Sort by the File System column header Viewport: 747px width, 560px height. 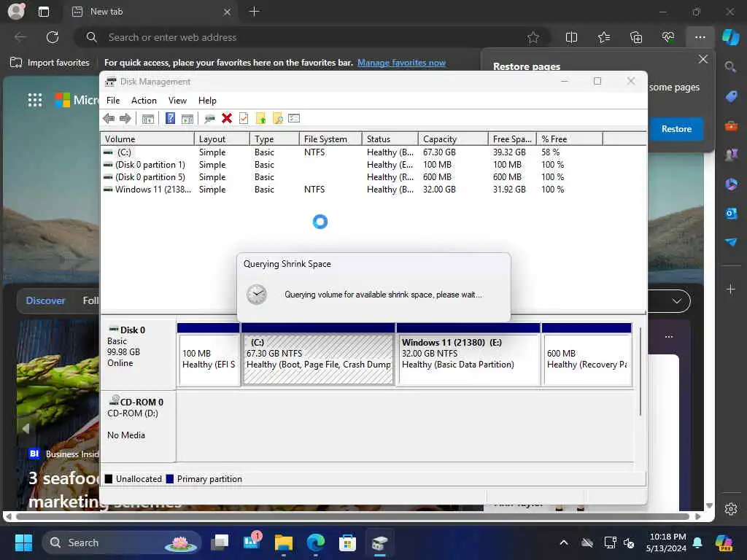tap(330, 139)
